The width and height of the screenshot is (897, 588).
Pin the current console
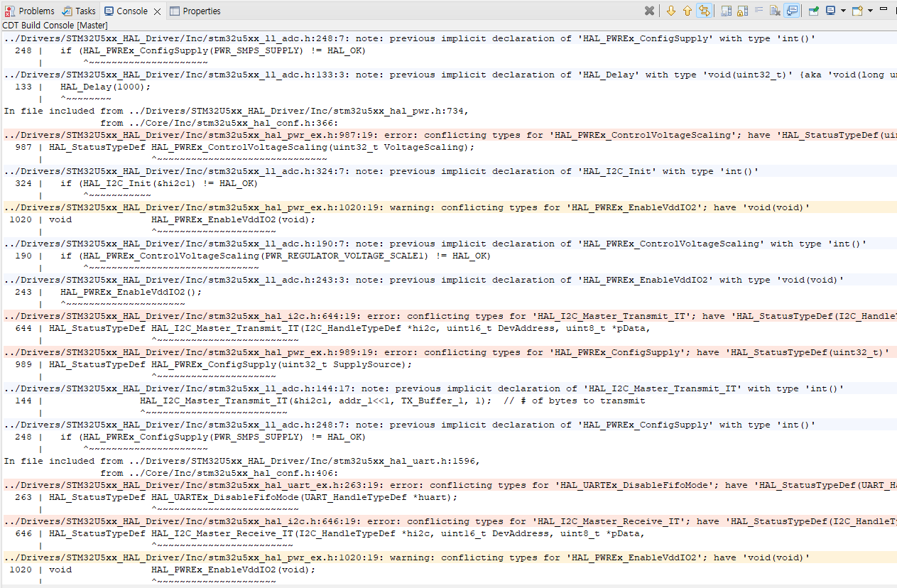tap(814, 11)
